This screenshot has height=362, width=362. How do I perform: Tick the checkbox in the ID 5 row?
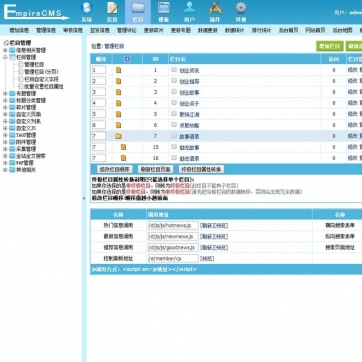point(174,114)
